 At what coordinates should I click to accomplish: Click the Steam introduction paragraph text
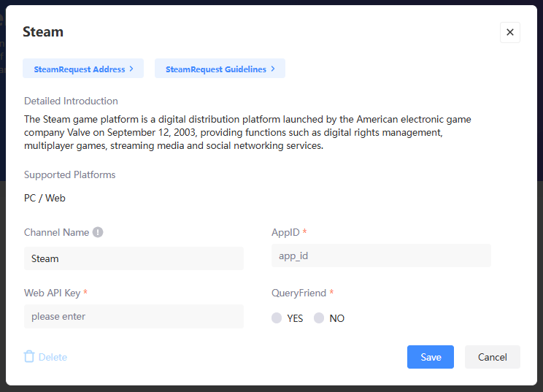(247, 132)
